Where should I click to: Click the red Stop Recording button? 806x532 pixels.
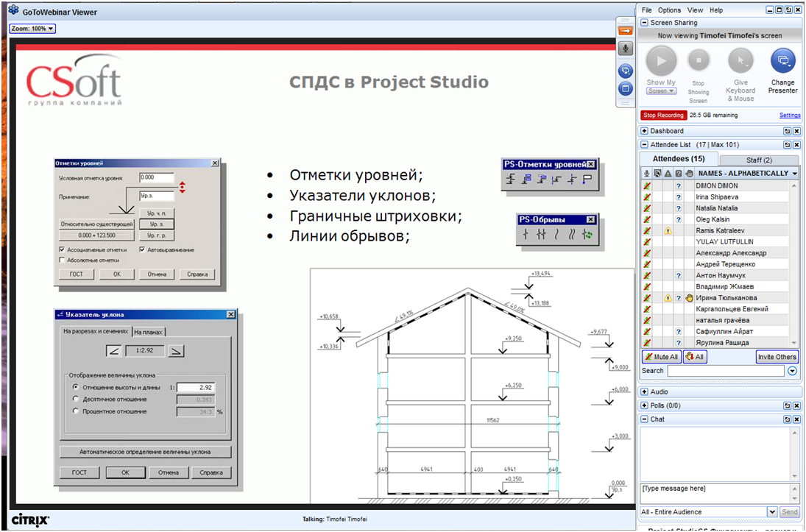coord(663,115)
